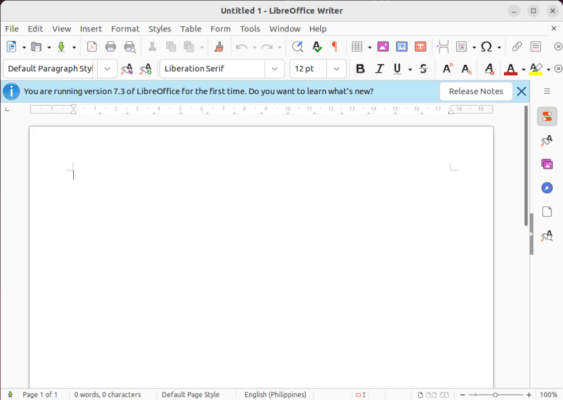
Task: Apply red font color
Action: (x=511, y=69)
